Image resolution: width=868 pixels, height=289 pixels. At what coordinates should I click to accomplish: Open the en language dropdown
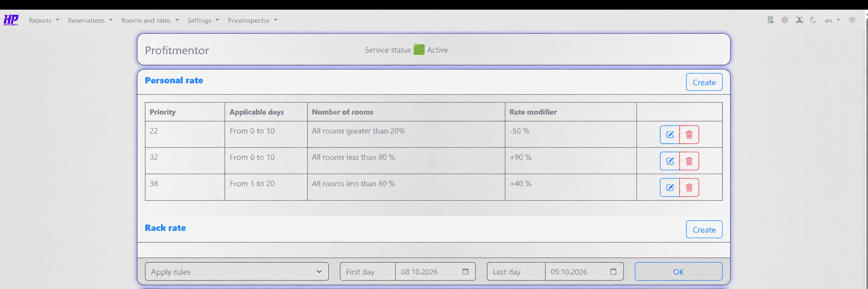click(832, 20)
